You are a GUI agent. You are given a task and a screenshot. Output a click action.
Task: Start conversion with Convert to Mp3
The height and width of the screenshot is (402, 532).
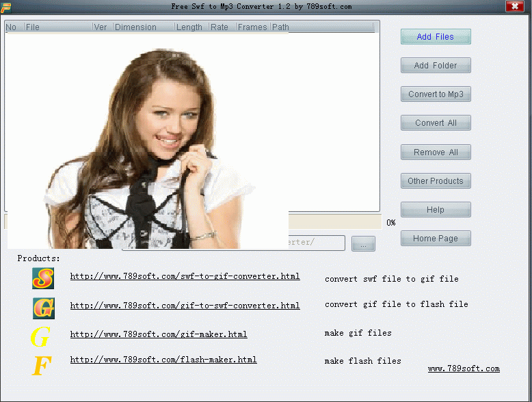[x=436, y=94]
